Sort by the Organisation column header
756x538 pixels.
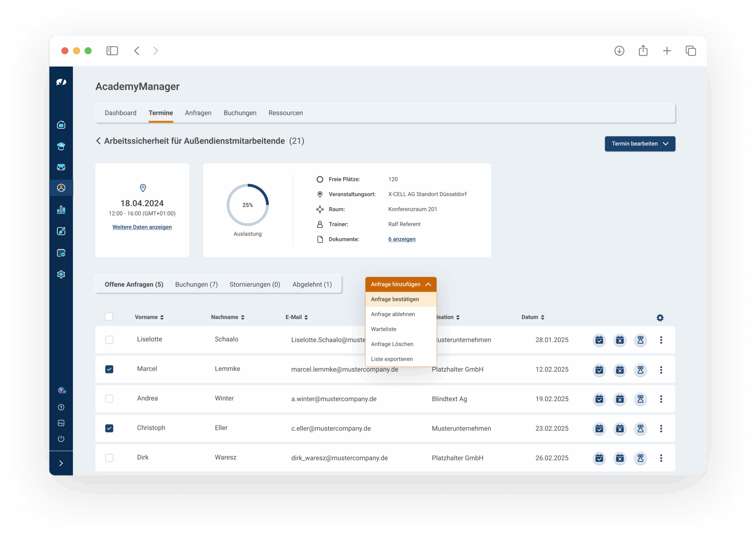448,317
